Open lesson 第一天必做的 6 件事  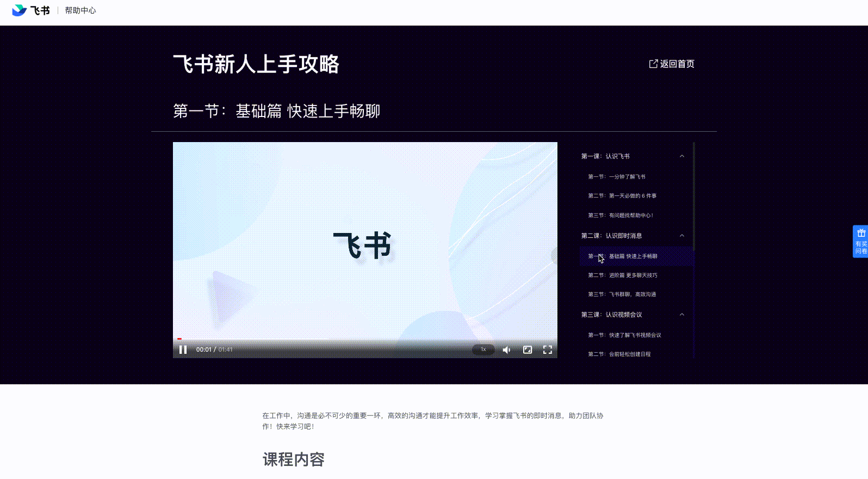[622, 196]
